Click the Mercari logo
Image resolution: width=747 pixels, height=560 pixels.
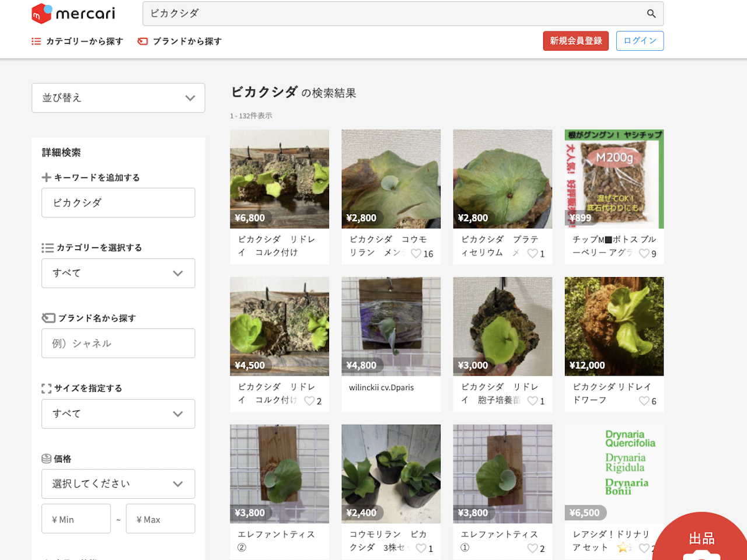pyautogui.click(x=73, y=13)
